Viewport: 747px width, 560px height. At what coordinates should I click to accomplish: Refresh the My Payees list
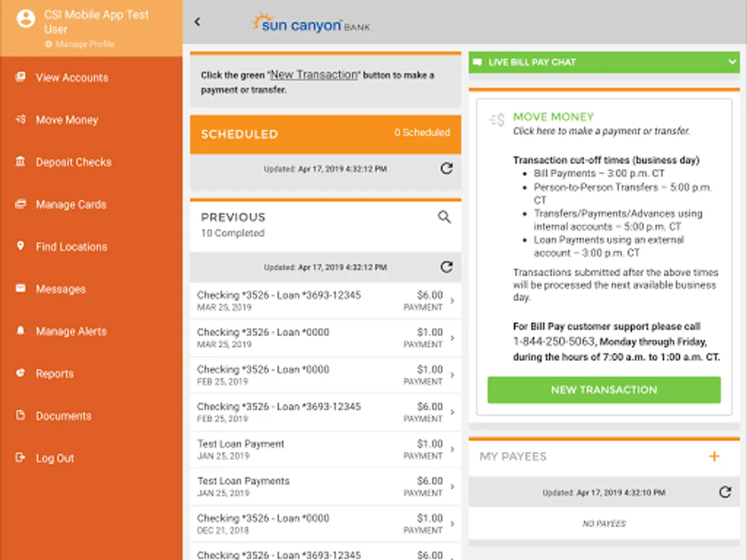point(725,492)
